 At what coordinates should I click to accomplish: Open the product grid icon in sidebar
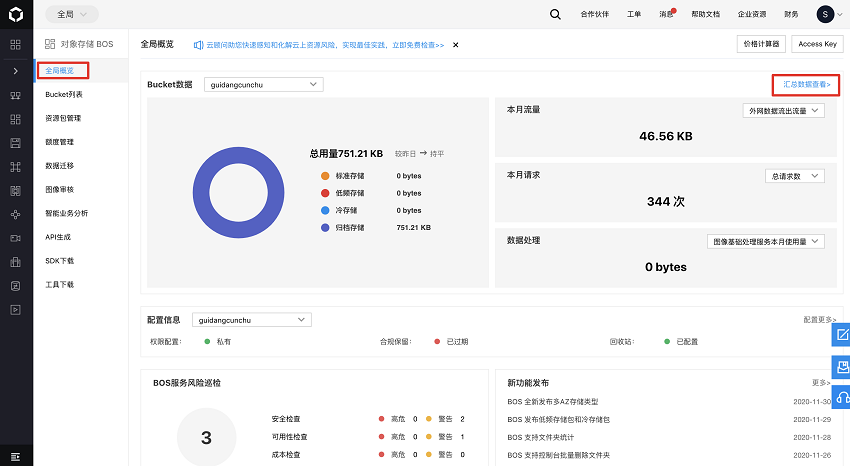(16, 45)
